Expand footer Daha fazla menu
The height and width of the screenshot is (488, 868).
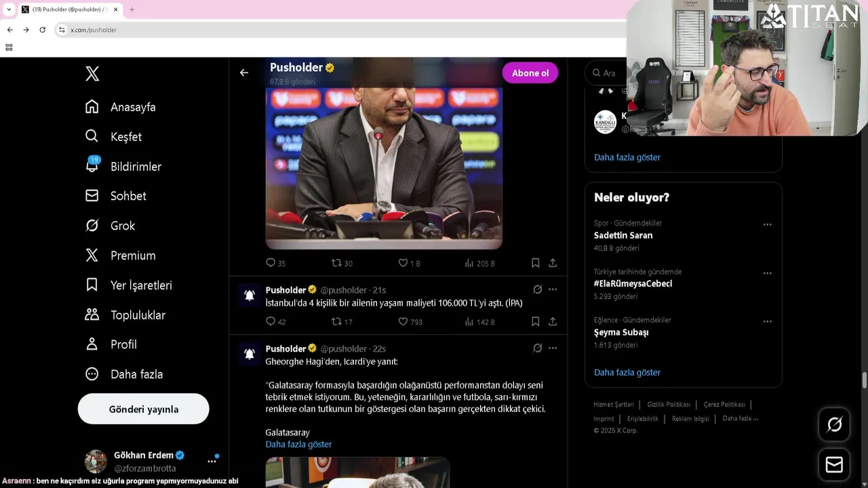coord(741,419)
